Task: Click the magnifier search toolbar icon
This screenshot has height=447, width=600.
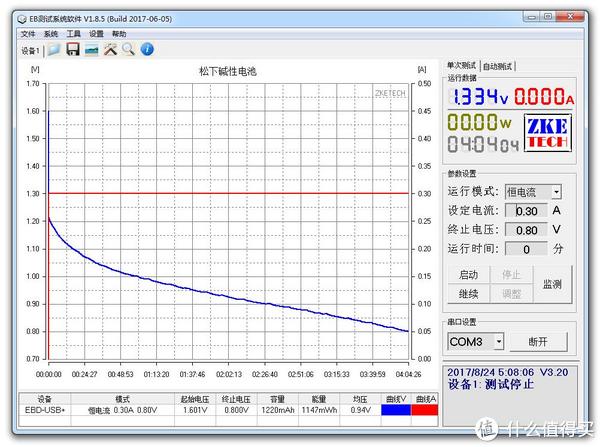Action: [x=129, y=49]
